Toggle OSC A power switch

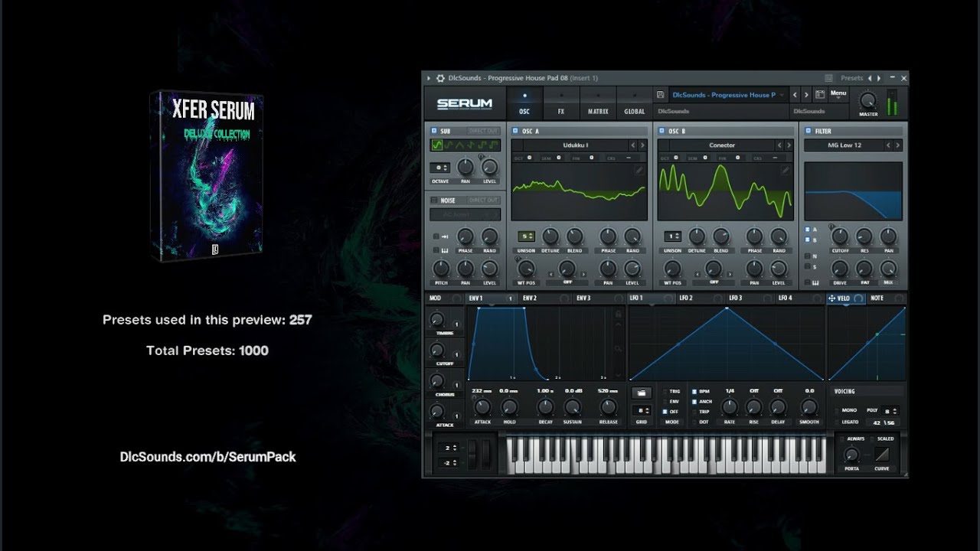[515, 131]
